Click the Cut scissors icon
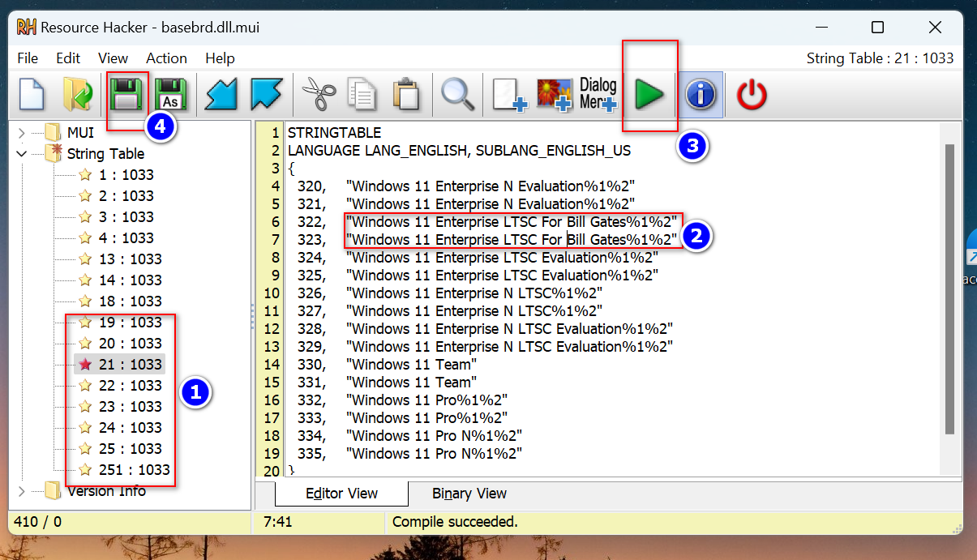 pyautogui.click(x=319, y=95)
